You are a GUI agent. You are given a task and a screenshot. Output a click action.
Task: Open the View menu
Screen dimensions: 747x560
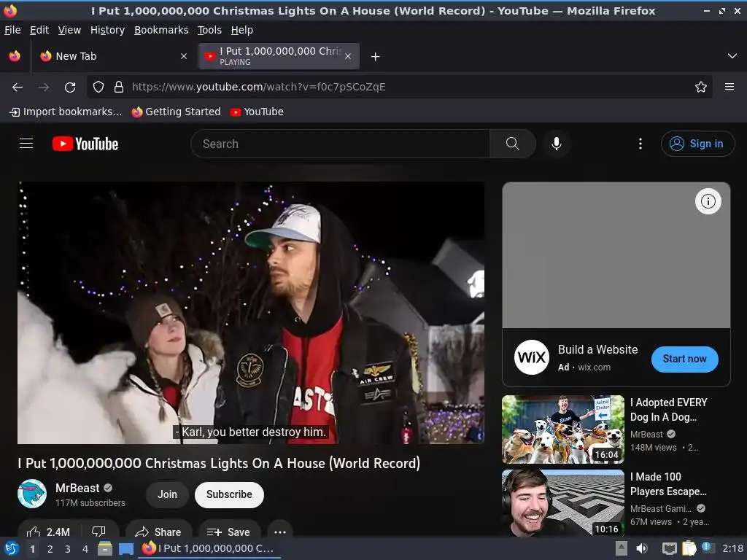coord(69,30)
